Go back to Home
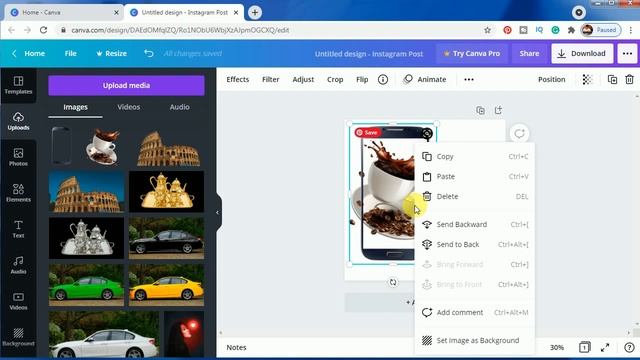 point(28,53)
